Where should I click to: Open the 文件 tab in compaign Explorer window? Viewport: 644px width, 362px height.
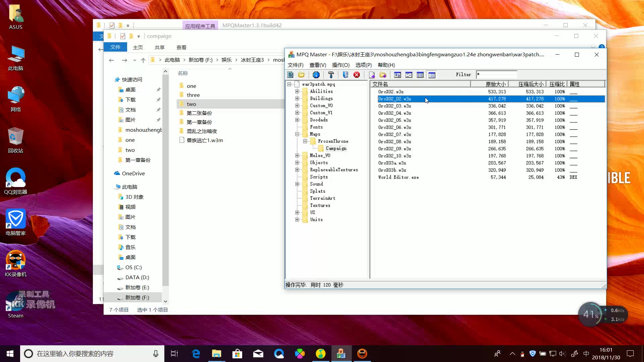tap(115, 47)
